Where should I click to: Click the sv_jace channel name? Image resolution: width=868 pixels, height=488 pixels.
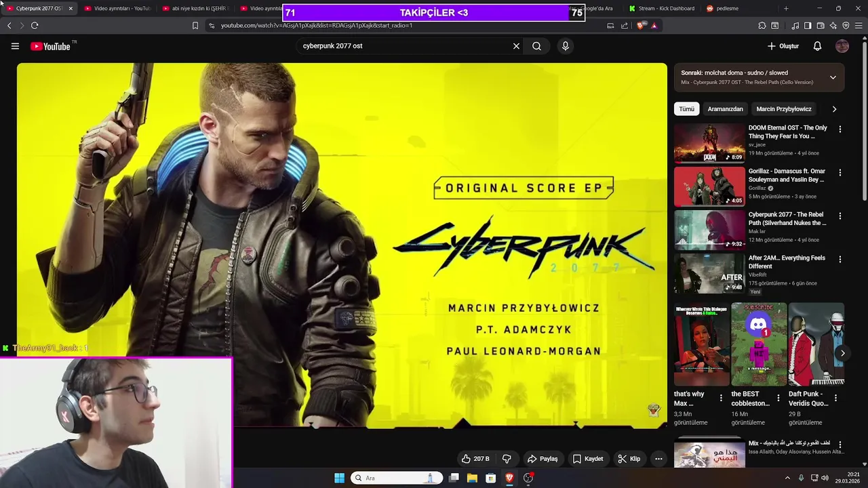tap(757, 145)
